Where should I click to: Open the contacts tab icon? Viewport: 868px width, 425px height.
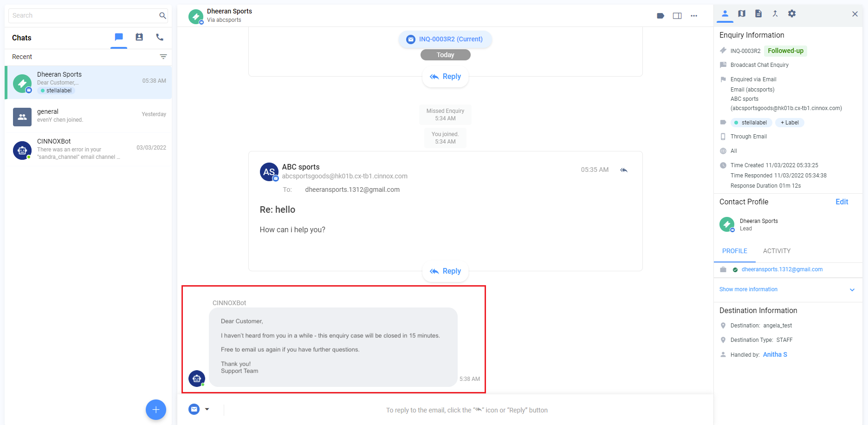click(139, 37)
